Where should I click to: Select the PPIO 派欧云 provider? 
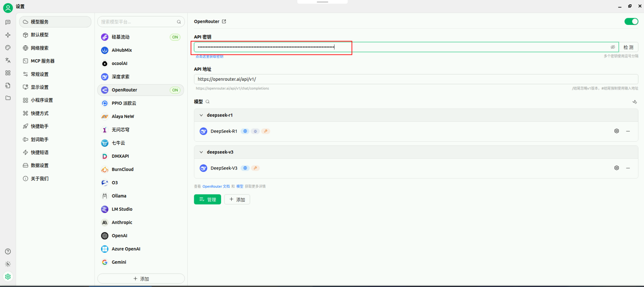tap(141, 103)
